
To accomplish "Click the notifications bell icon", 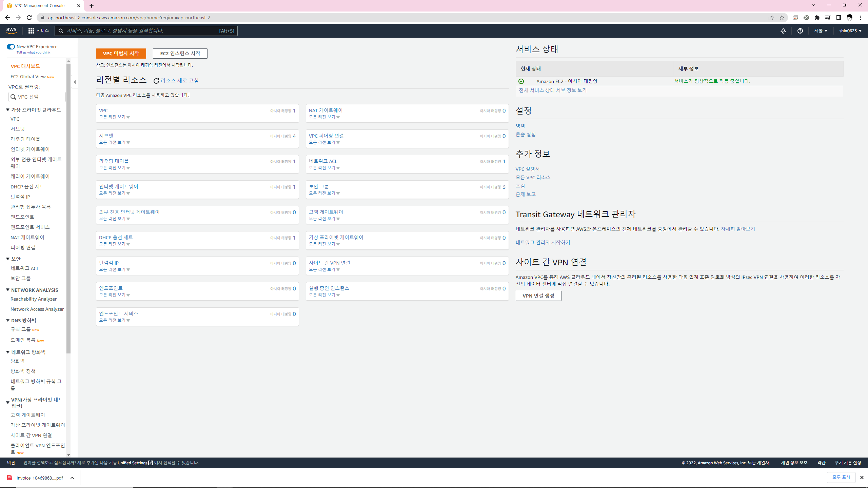I will 783,31.
